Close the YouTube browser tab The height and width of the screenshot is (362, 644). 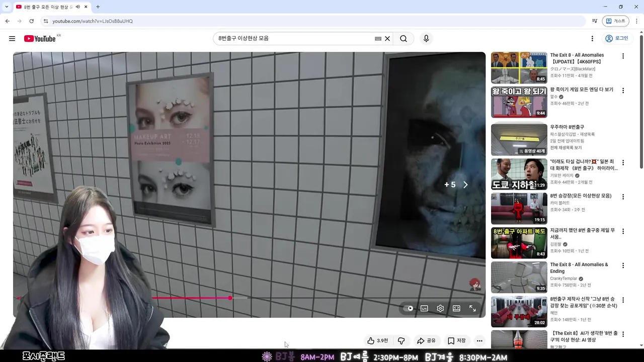[x=85, y=7]
